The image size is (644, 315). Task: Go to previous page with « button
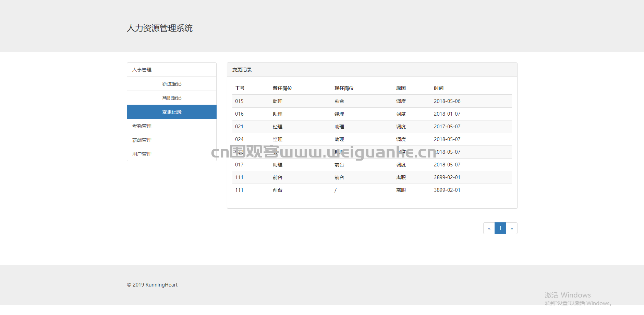pyautogui.click(x=489, y=228)
